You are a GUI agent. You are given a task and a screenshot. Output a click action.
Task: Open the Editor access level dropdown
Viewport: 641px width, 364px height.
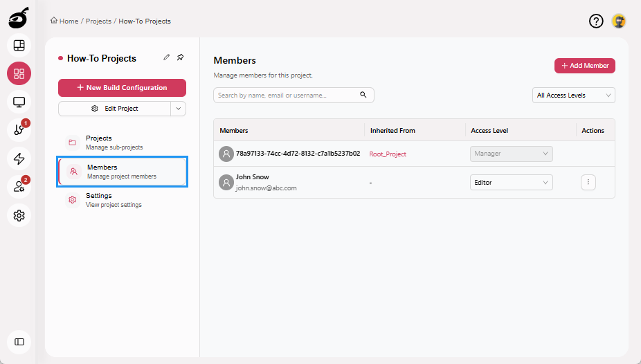(512, 182)
